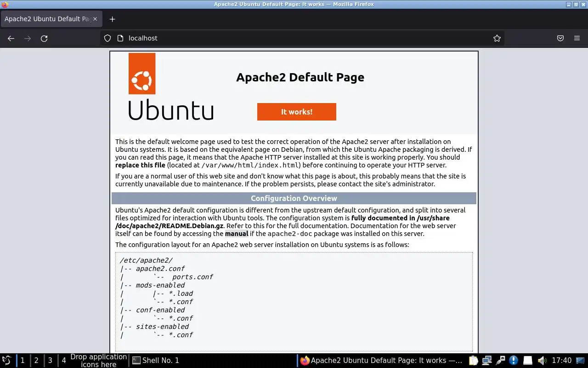Go back to the previous page
Viewport: 588px width, 368px height.
pos(11,39)
